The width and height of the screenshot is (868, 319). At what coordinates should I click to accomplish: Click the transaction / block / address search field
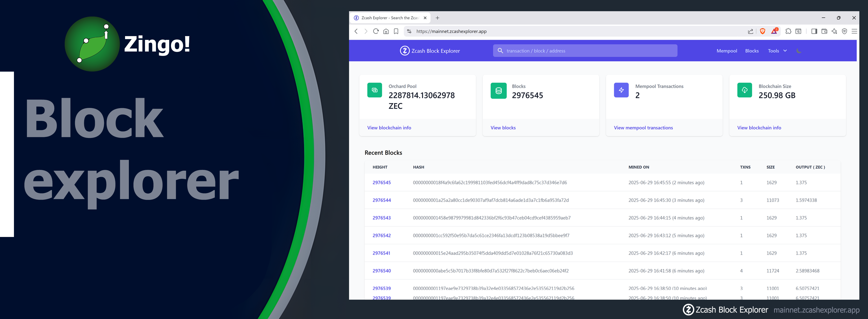coord(585,51)
